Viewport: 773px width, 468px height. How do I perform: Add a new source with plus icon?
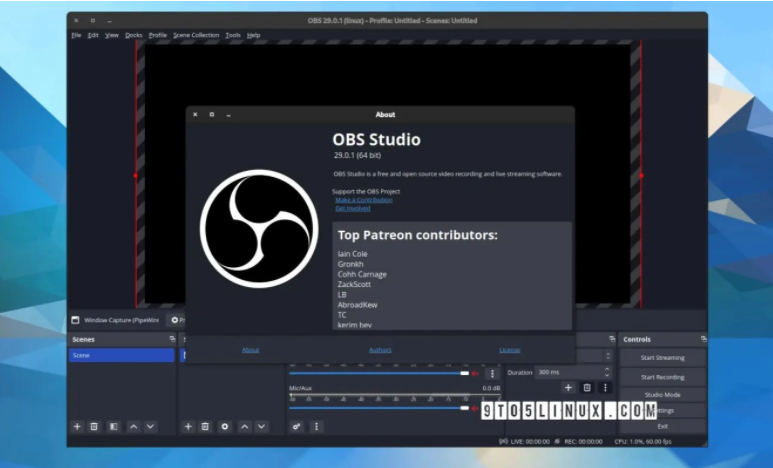click(x=187, y=426)
